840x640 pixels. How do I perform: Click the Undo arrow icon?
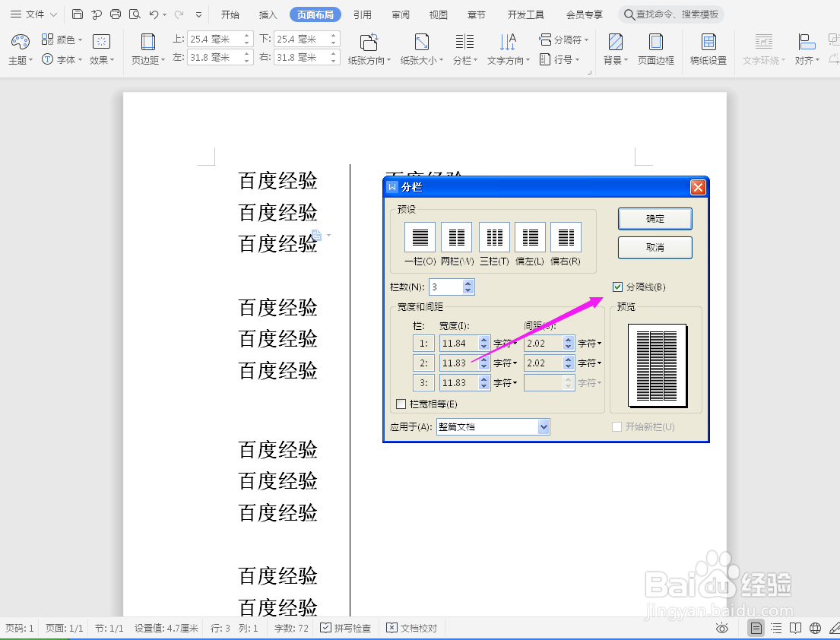[154, 14]
